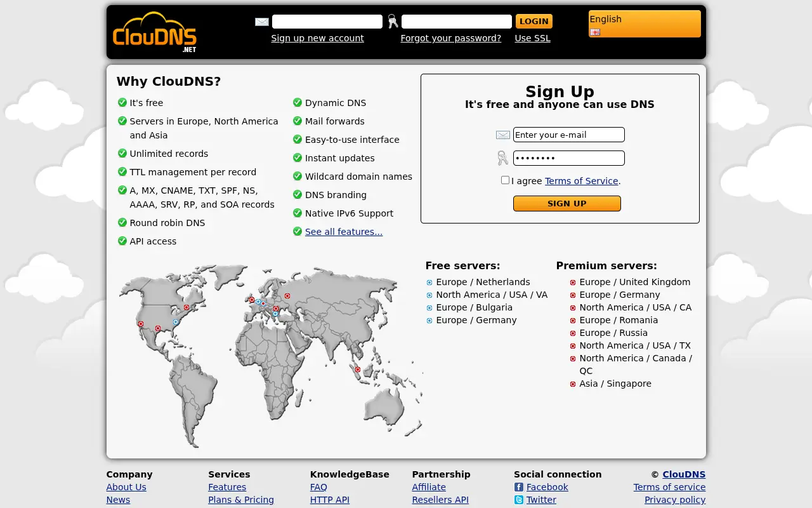The image size is (812, 508).
Task: Click red bullet icon beside Asia / Singapore
Action: (x=573, y=384)
